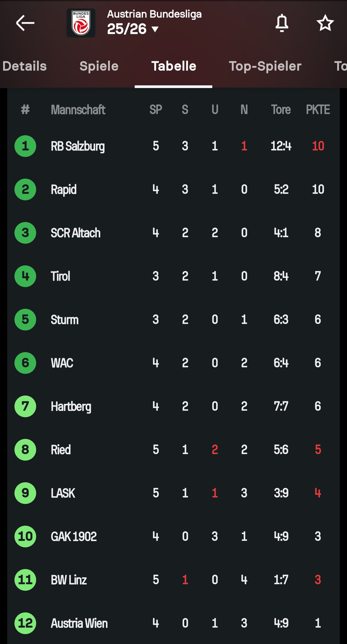Select the Tabelle tab
Viewport: 347px width, 644px height.
pyautogui.click(x=174, y=66)
